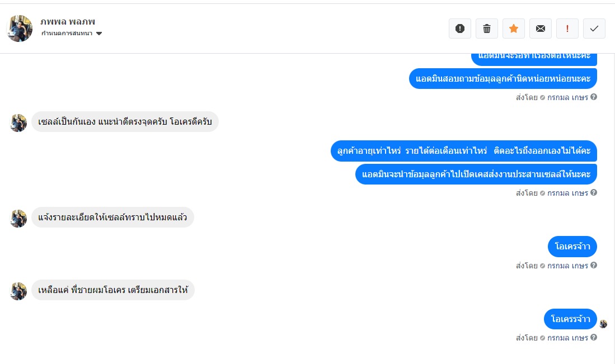Select the blue message starting ลูกค้าอายุเท่าไหร่
The image size is (615, 364).
[x=464, y=151]
